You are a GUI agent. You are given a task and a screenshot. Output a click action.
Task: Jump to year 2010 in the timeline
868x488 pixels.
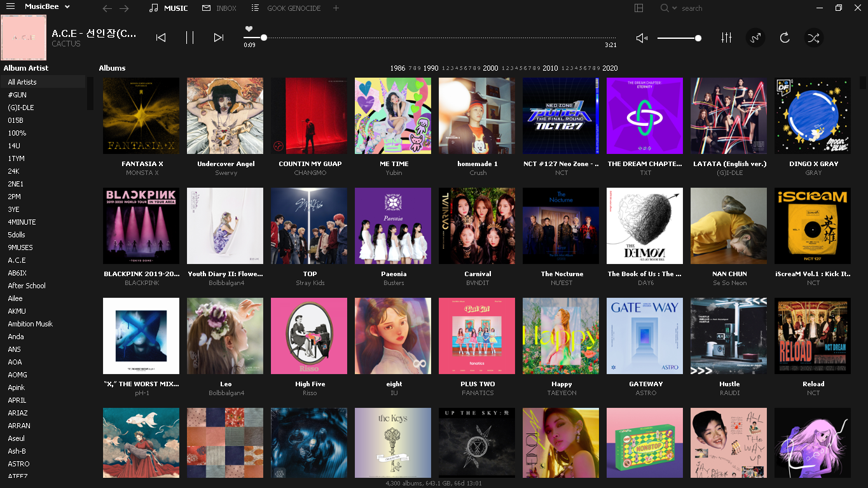550,68
